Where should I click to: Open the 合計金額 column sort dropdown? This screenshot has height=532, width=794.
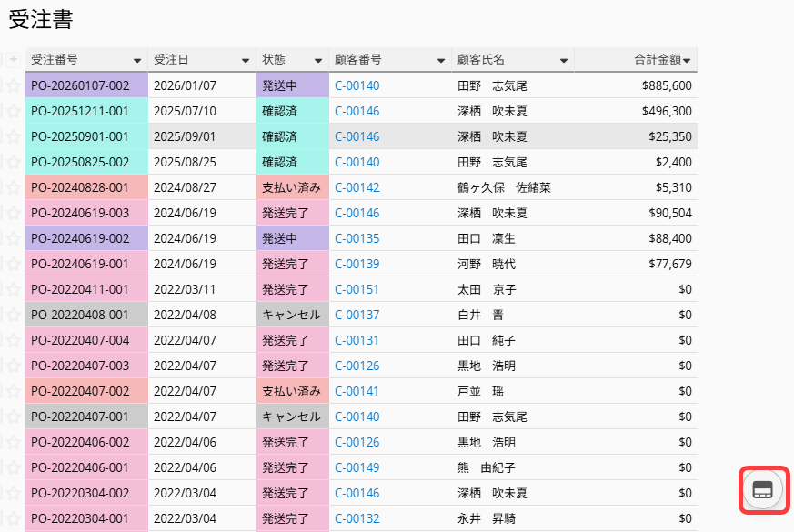coord(687,61)
